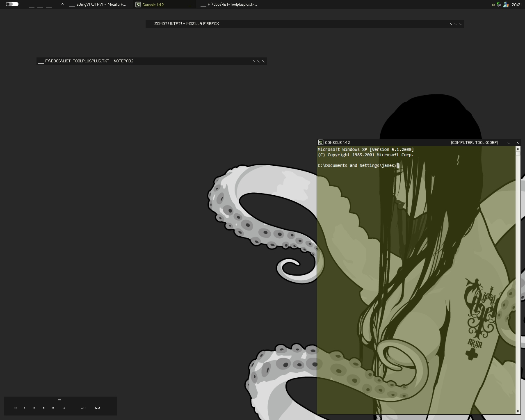The width and height of the screenshot is (525, 420).
Task: Stop playback in the media player
Action: 43,408
